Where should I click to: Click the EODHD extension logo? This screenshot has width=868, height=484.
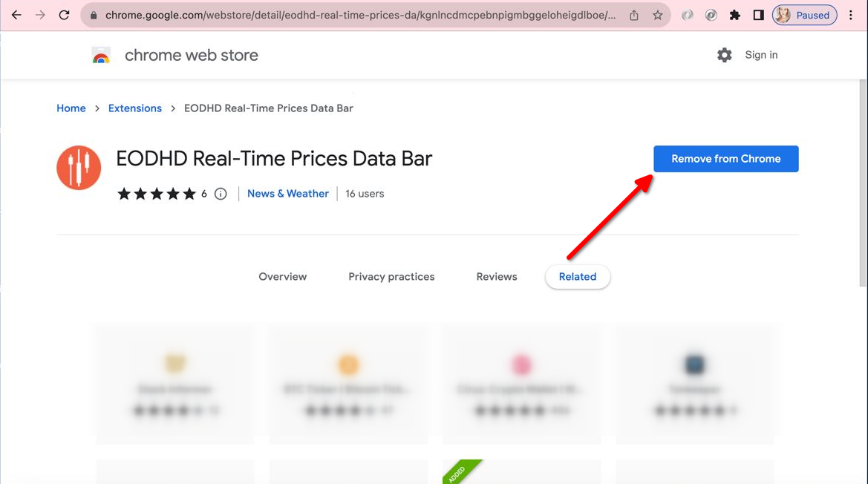79,168
